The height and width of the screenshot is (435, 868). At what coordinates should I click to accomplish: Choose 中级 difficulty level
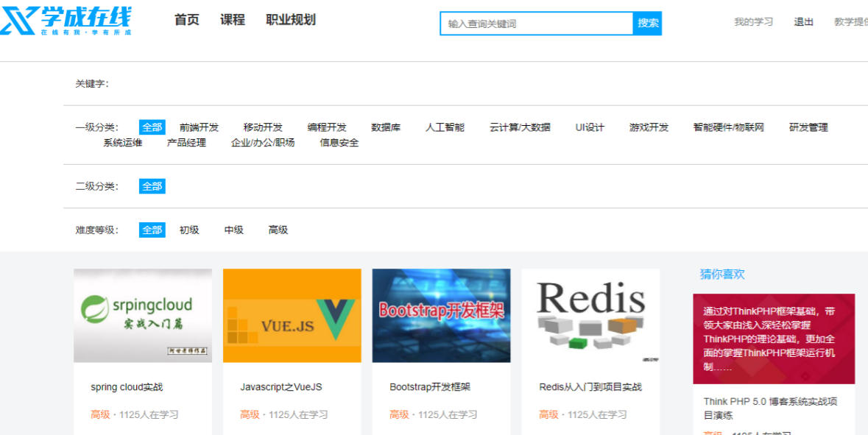tap(233, 230)
